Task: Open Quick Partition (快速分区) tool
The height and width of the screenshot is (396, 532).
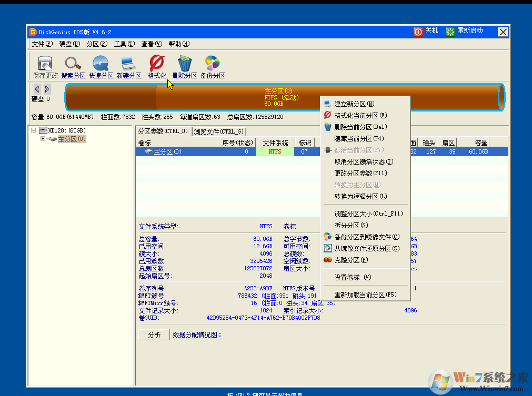Action: [101, 64]
